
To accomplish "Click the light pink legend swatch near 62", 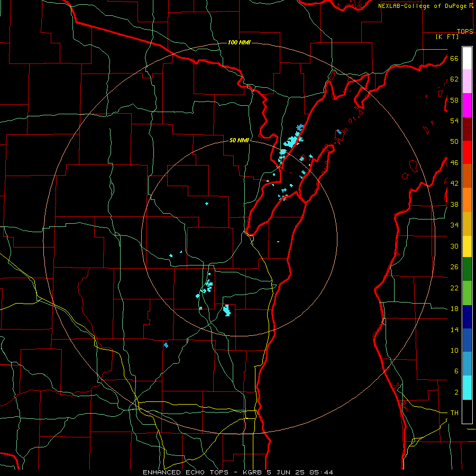I will click(x=467, y=81).
